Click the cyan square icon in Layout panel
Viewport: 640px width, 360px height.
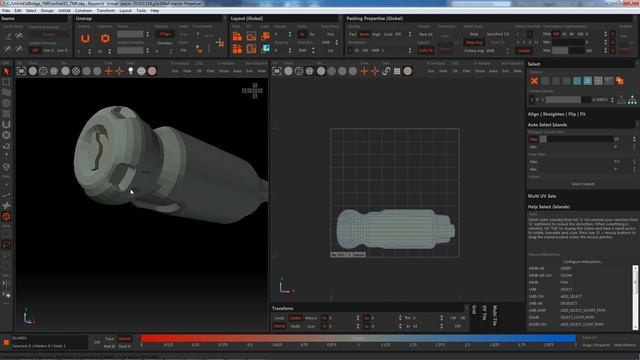point(266,49)
